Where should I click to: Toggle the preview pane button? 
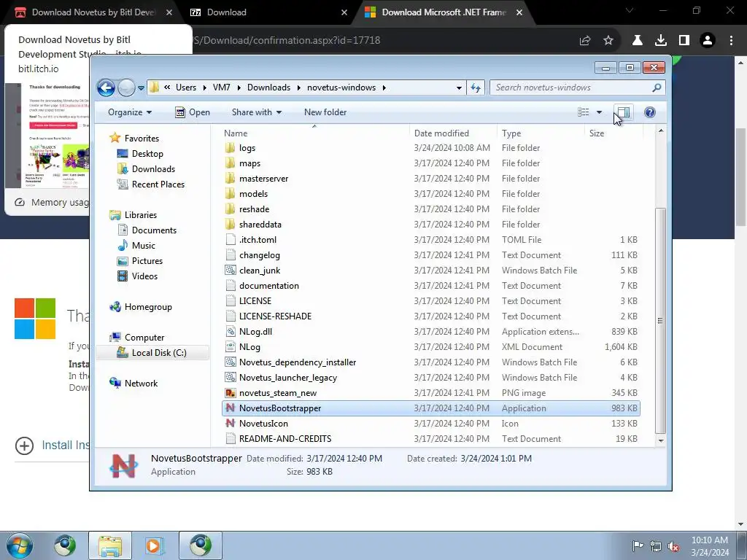tap(623, 112)
